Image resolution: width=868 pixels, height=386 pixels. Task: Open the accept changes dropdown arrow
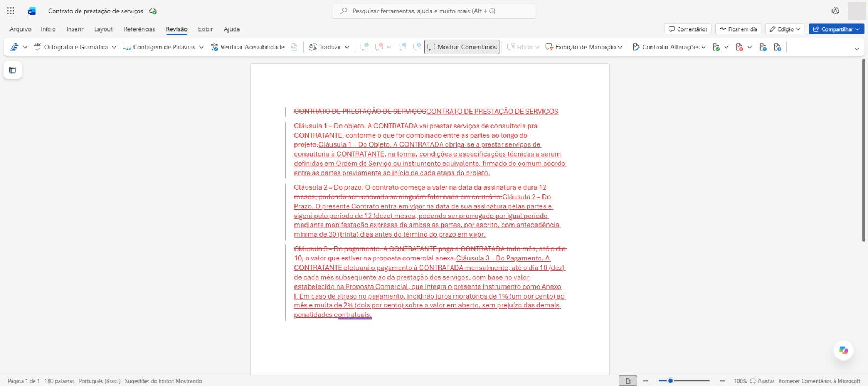click(x=726, y=47)
